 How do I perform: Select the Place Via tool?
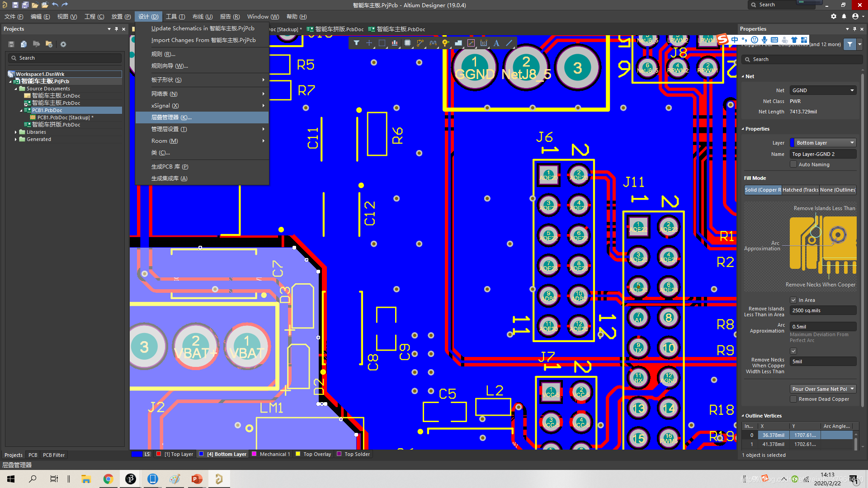[445, 43]
